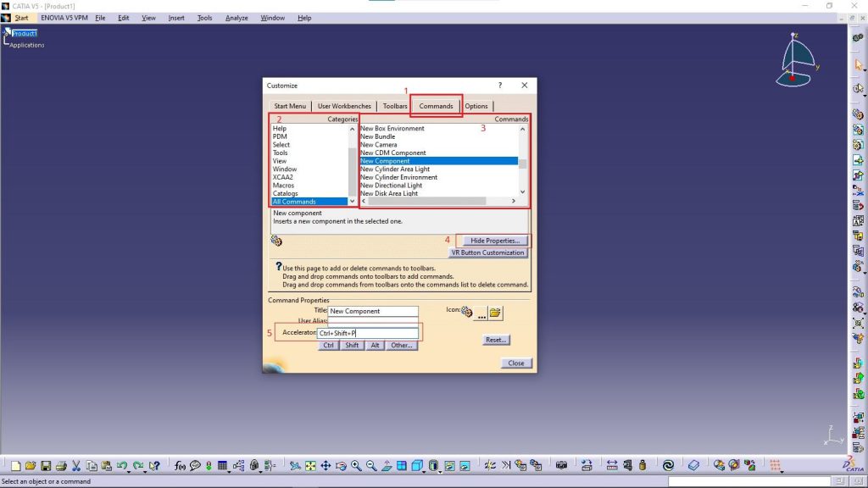Select the Commands tab in Customize

pos(436,106)
